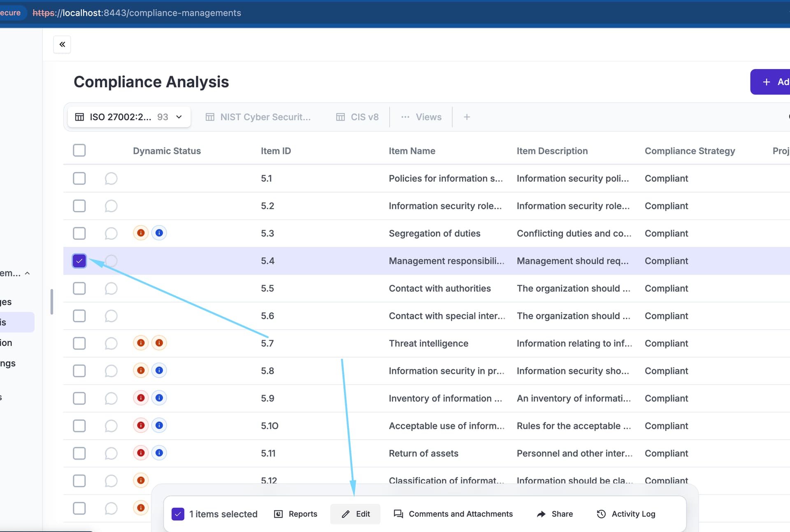This screenshot has width=790, height=532.
Task: Open comment bubble for item 5.7
Action: click(x=111, y=344)
